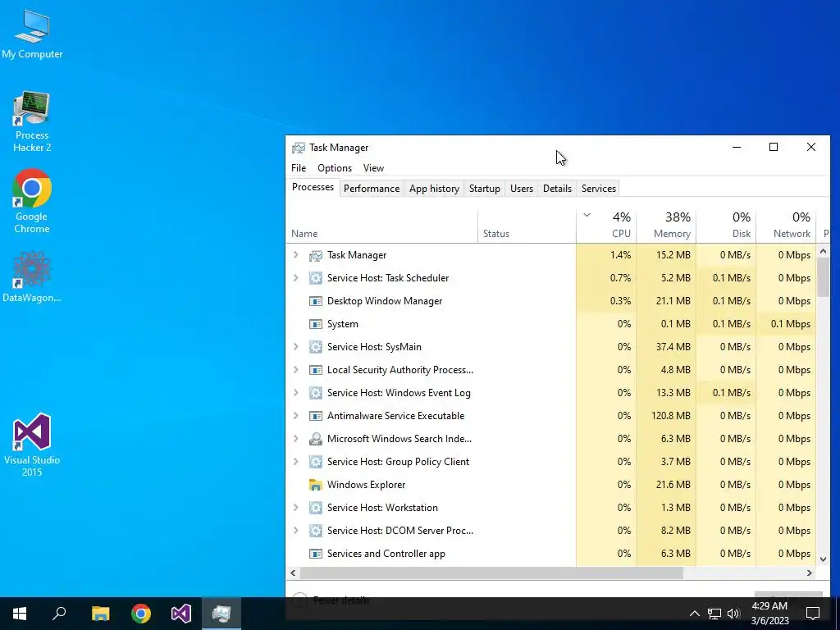The image size is (840, 630).
Task: Switch to the Details tab
Action: (557, 189)
